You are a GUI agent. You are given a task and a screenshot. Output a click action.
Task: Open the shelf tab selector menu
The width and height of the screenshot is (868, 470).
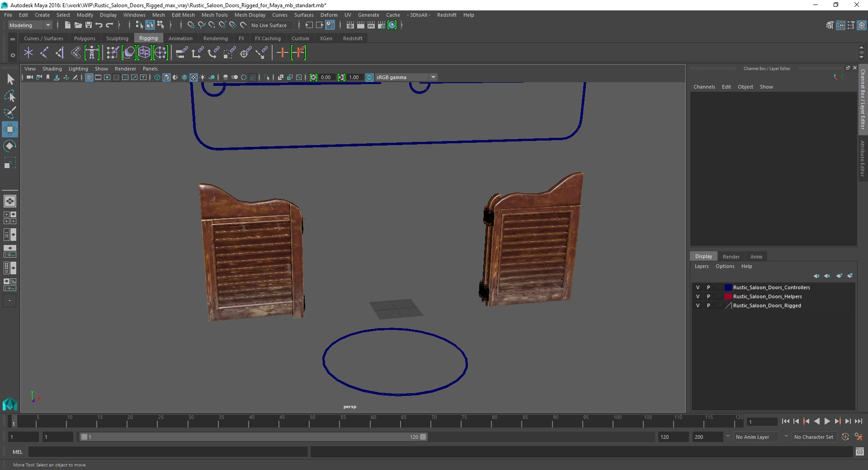click(x=13, y=39)
